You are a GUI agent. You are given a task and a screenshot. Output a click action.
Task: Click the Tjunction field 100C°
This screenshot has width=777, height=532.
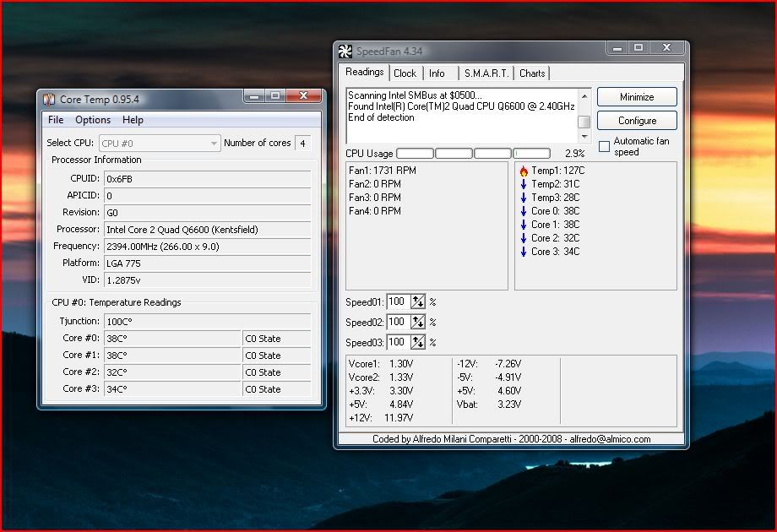tap(207, 322)
